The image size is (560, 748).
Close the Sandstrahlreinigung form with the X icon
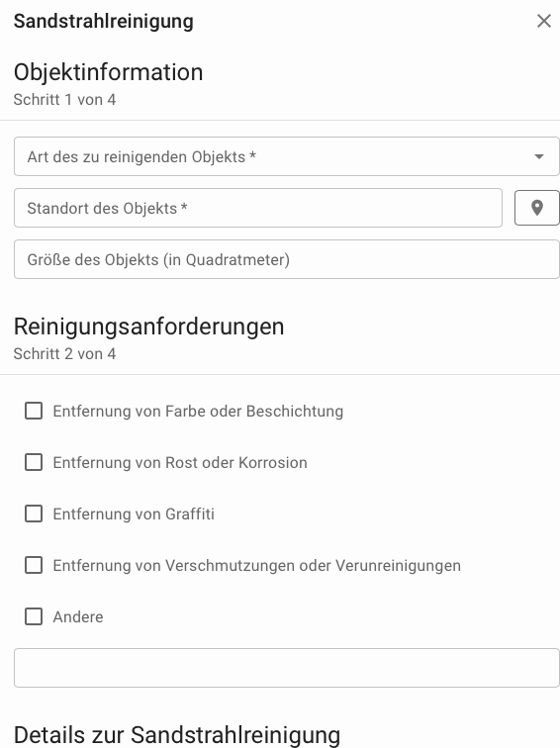[x=544, y=21]
